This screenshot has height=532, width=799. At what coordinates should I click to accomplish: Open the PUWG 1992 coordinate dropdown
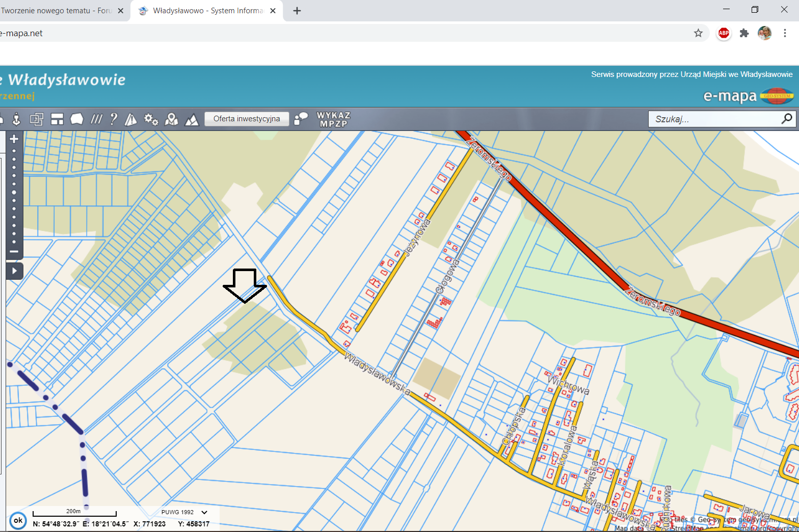[204, 512]
